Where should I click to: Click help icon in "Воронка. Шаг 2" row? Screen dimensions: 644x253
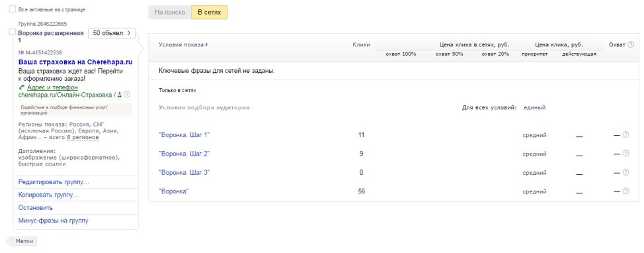(625, 154)
